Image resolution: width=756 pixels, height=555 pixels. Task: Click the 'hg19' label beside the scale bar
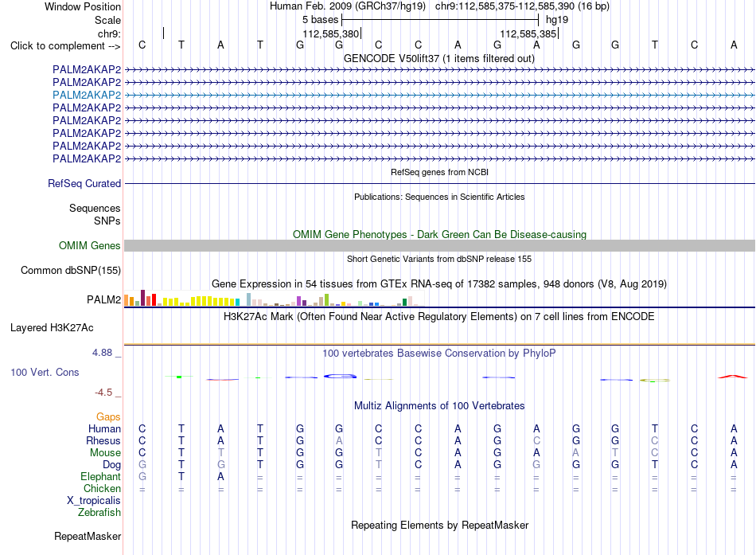tap(557, 20)
